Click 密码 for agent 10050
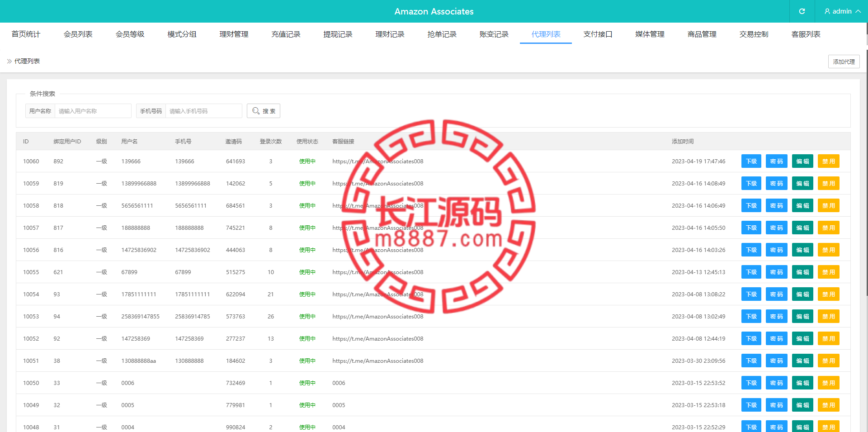Viewport: 868px width, 432px height. [777, 383]
